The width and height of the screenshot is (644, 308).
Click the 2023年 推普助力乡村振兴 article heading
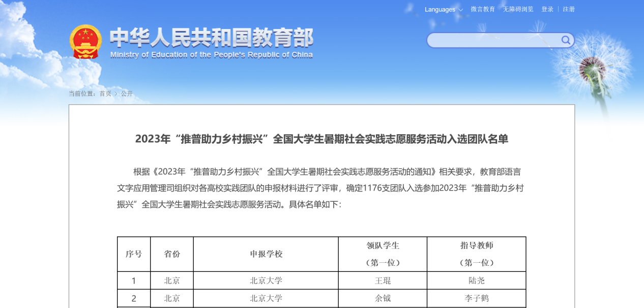point(321,139)
